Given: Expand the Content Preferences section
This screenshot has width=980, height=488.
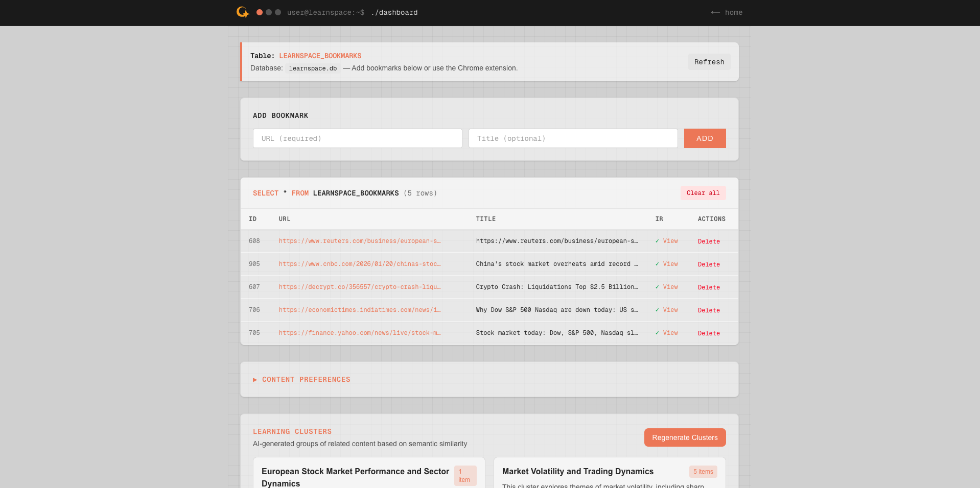Looking at the screenshot, I should (301, 379).
